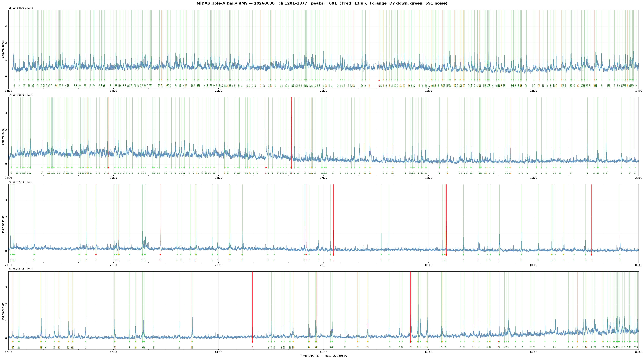Click the 17:00 tick label on the time axis

(x=323, y=178)
